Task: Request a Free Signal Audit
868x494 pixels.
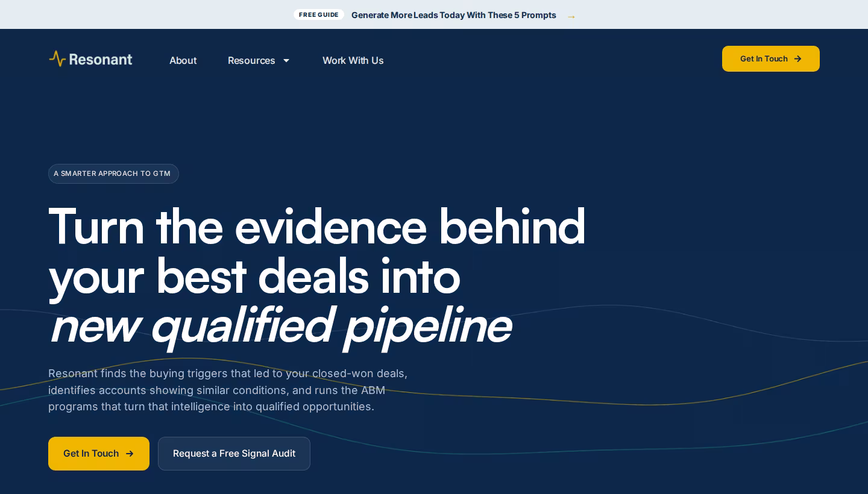Action: coord(234,454)
